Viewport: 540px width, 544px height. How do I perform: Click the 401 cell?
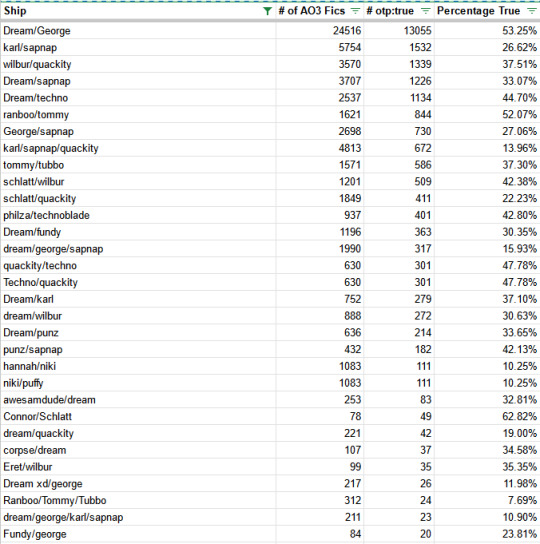(x=398, y=215)
